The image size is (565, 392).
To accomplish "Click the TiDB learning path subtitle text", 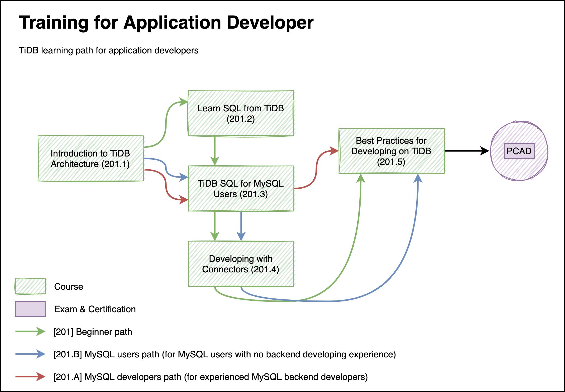I will tap(109, 50).
